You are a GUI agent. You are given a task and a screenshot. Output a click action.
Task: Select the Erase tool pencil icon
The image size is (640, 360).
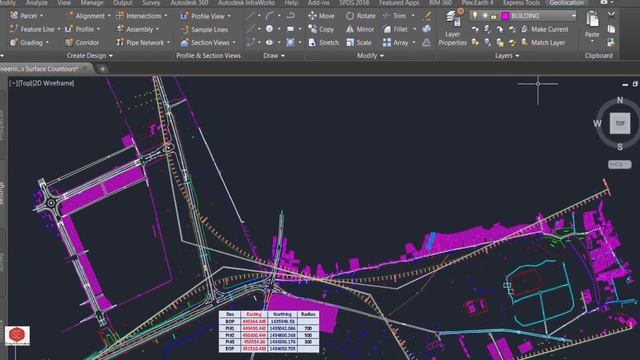427,16
